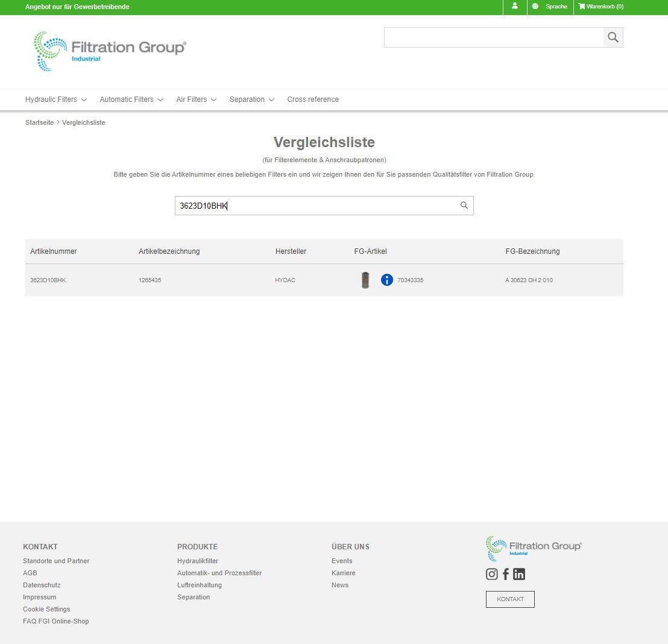The height and width of the screenshot is (644, 668).
Task: Click the magnifier in the Vergleichsliste search field
Action: pos(463,205)
